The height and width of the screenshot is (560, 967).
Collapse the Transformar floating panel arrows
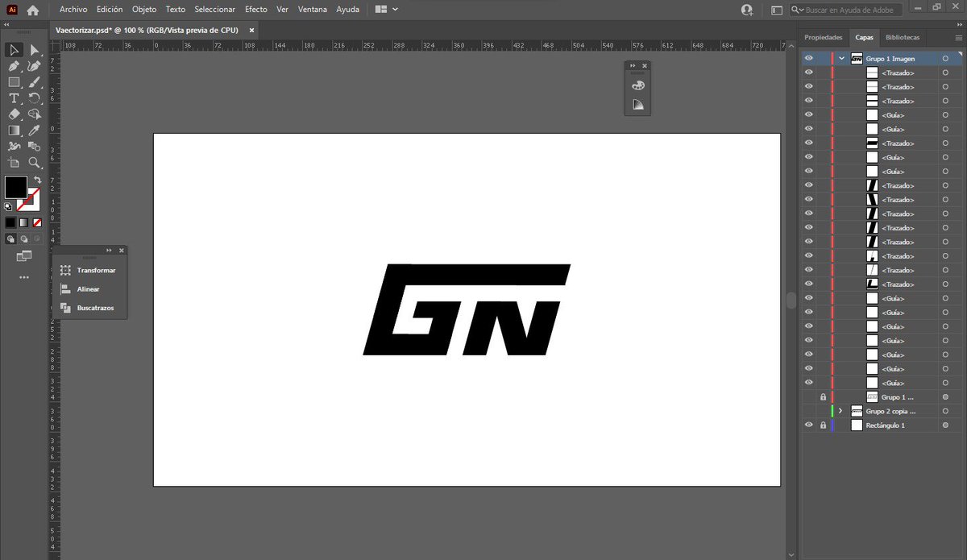pos(109,251)
